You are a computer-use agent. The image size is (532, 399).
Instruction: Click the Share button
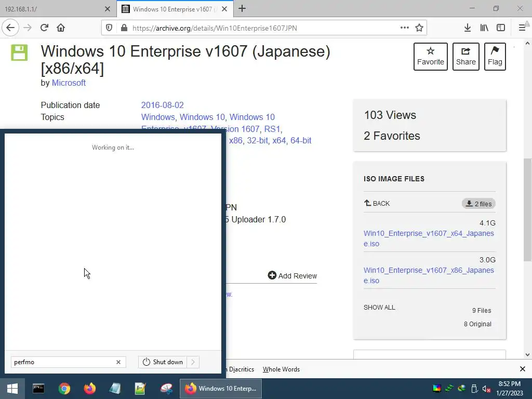466,57
